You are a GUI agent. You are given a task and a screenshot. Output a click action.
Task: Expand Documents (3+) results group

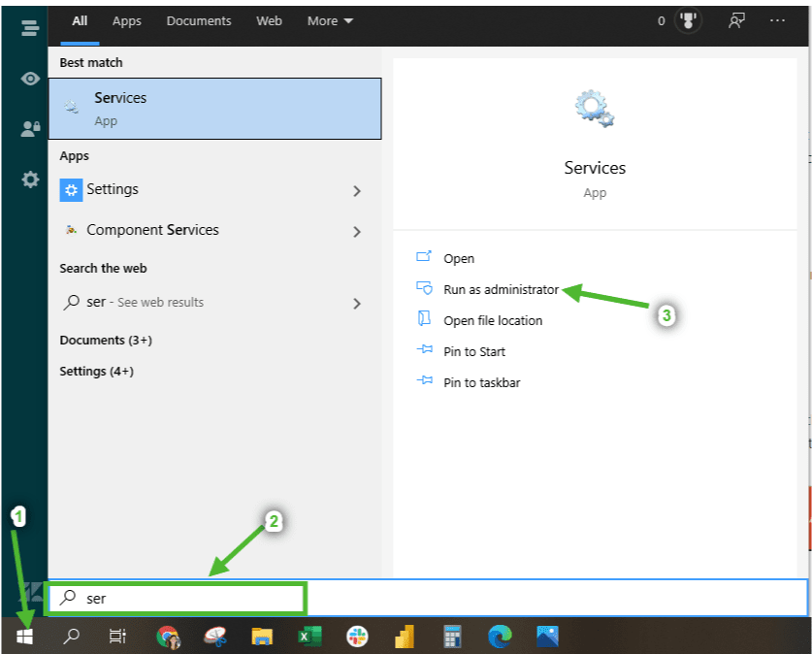click(x=106, y=341)
